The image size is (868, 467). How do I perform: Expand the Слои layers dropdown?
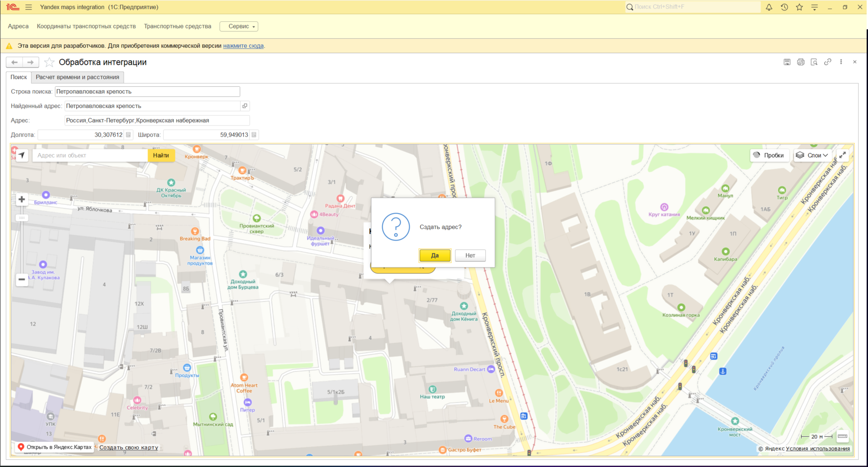(812, 155)
